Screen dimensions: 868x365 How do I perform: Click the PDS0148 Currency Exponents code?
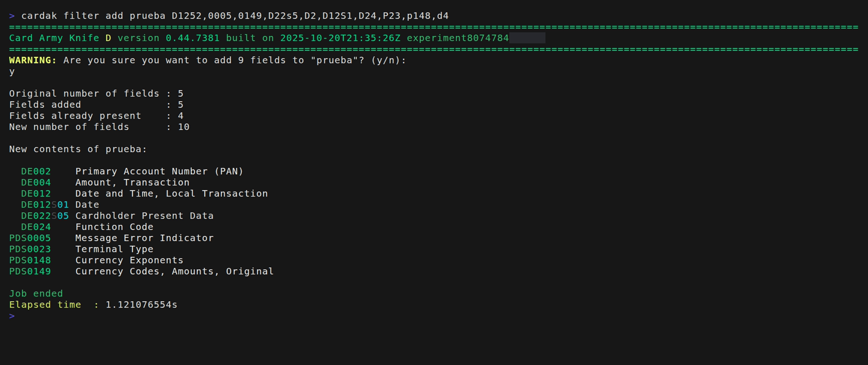point(30,261)
